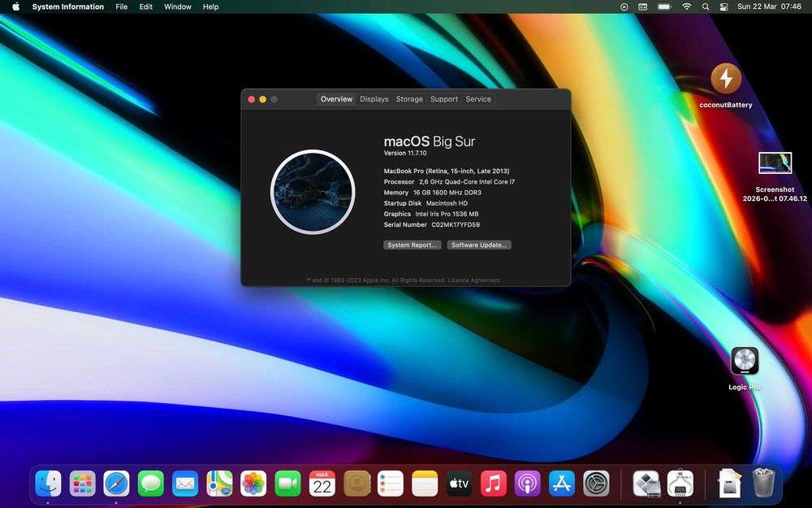The height and width of the screenshot is (508, 812).
Task: Open Control Center from the menu bar
Action: pyautogui.click(x=724, y=7)
